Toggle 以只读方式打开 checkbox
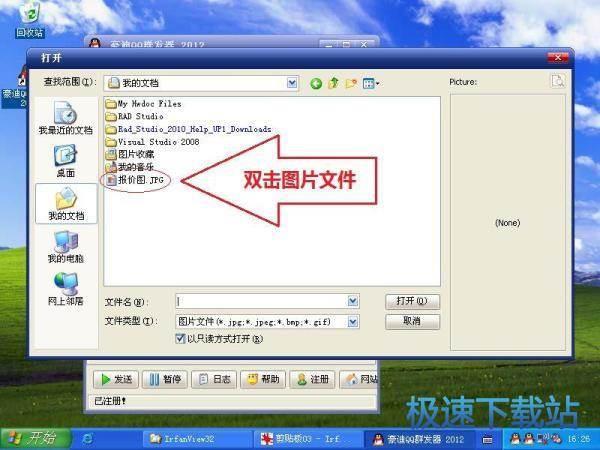The image size is (600, 450). (180, 339)
